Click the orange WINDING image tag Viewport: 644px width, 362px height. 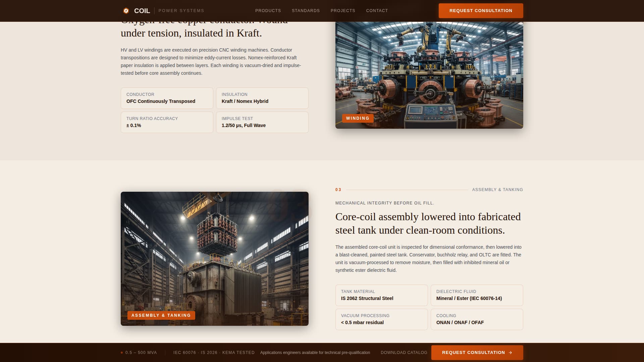(358, 118)
